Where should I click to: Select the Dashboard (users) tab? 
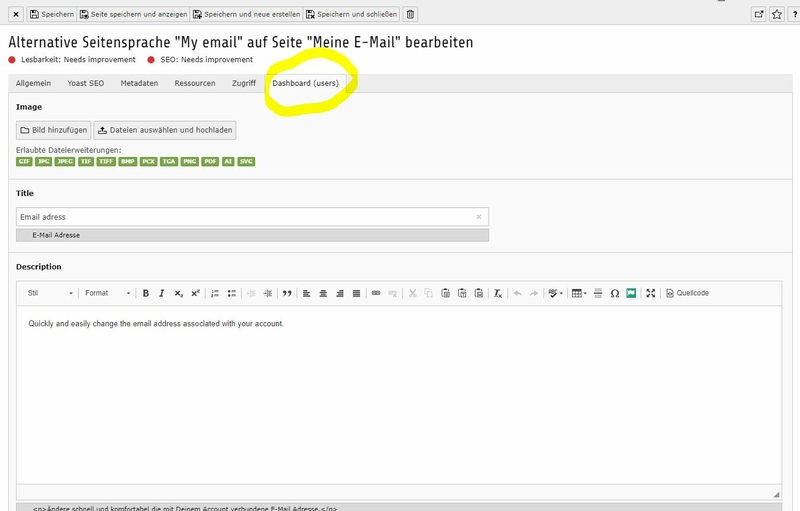[x=305, y=83]
